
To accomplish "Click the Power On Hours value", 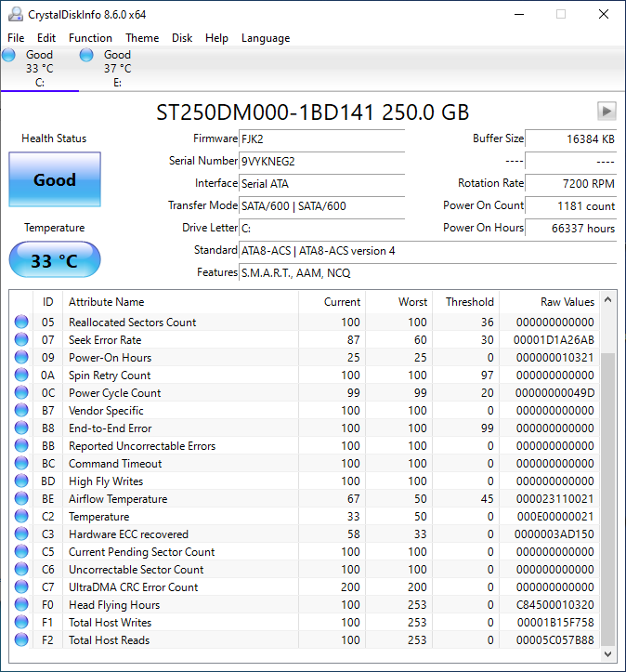I will (571, 229).
